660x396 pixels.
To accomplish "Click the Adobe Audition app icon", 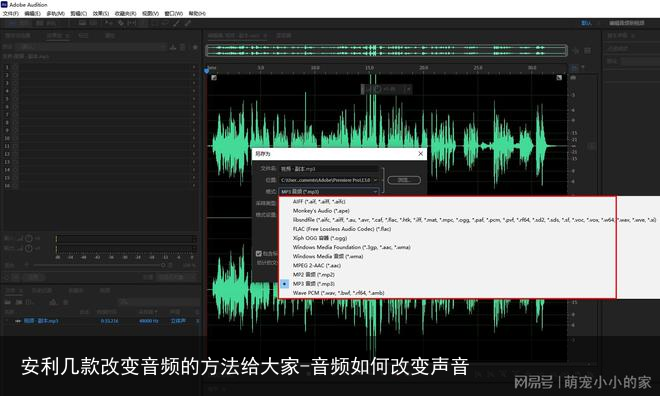I will (x=4, y=4).
